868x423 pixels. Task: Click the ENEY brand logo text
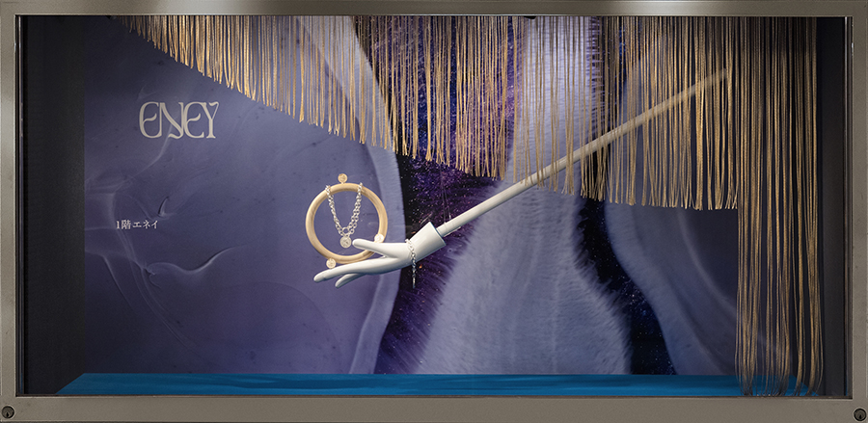(x=178, y=120)
